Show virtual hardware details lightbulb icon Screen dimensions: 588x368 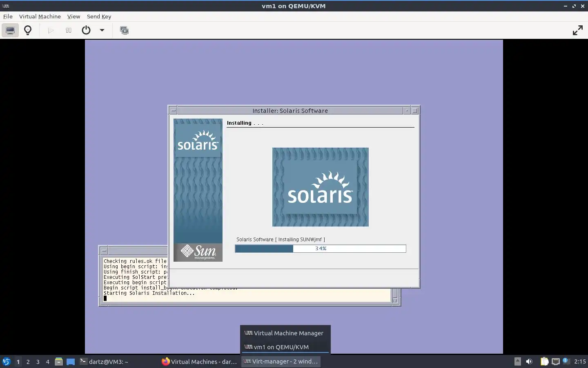point(28,30)
